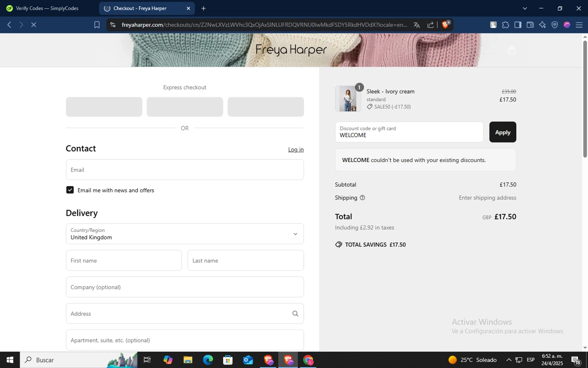Launch Copilot from the taskbar
This screenshot has height=368, width=588.
click(168, 360)
